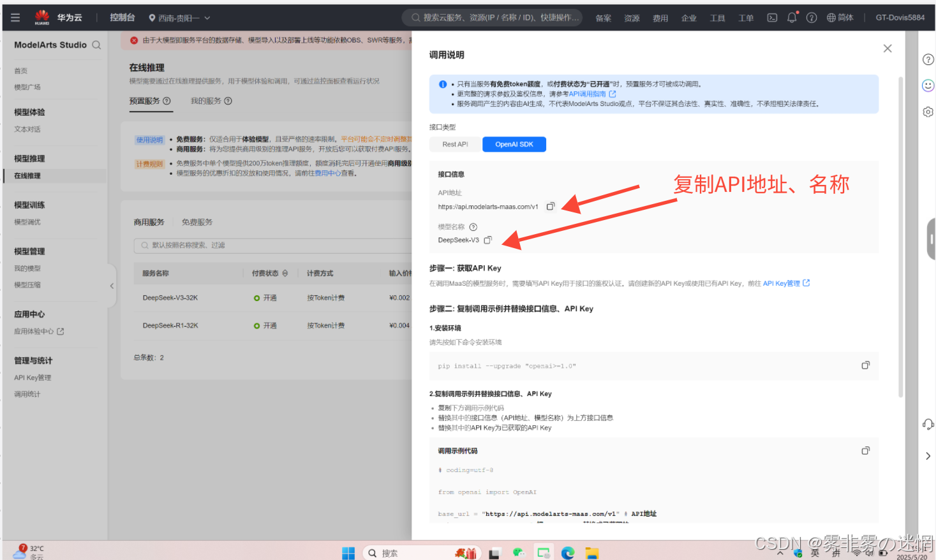Click the hexagon settings icon on right
The height and width of the screenshot is (560, 936).
click(928, 112)
